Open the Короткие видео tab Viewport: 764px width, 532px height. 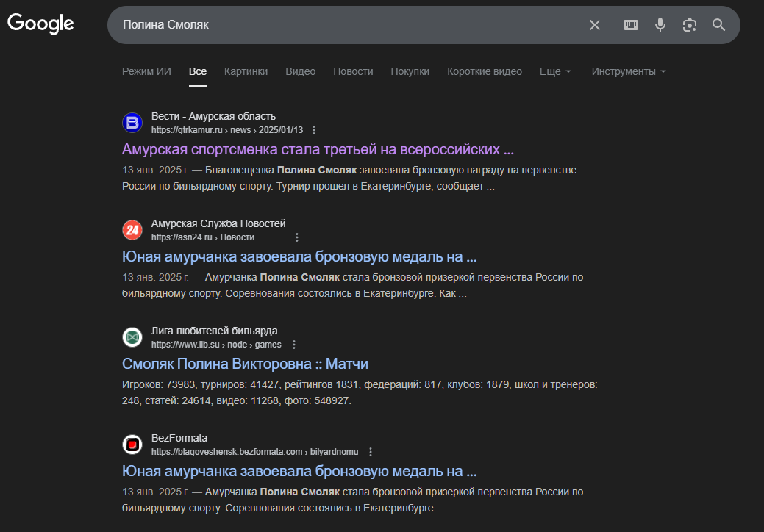485,71
